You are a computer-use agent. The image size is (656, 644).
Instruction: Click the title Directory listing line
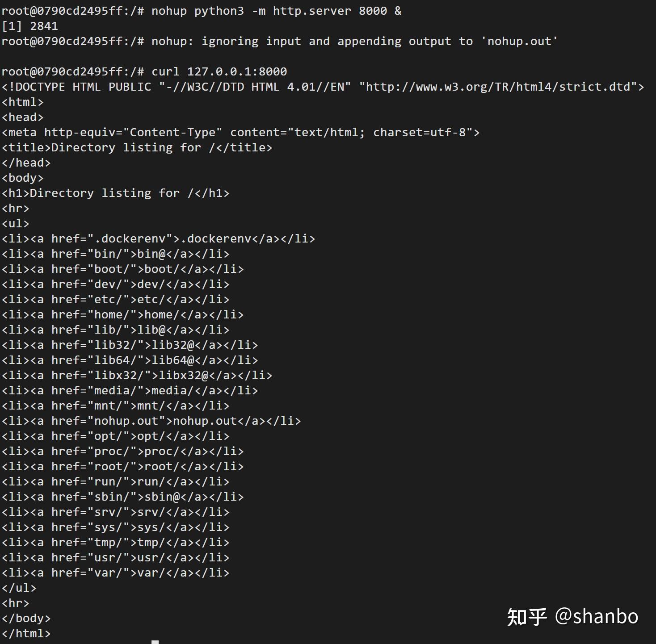click(x=137, y=148)
